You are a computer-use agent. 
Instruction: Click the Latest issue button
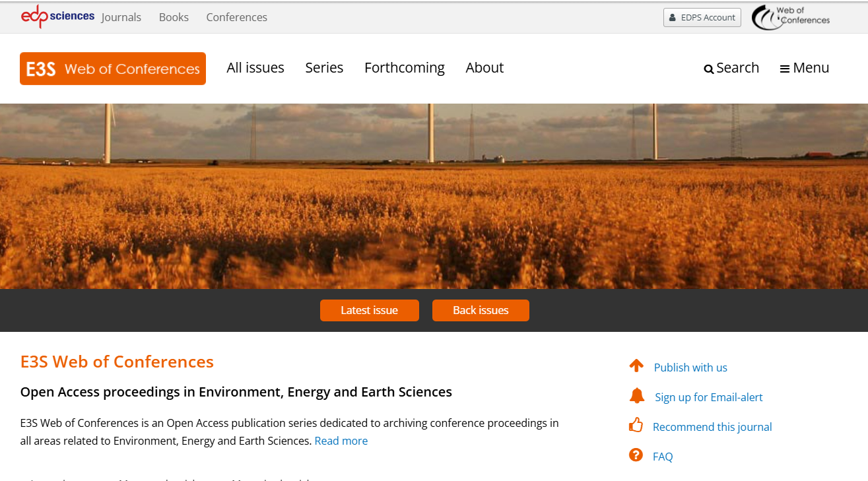(370, 310)
